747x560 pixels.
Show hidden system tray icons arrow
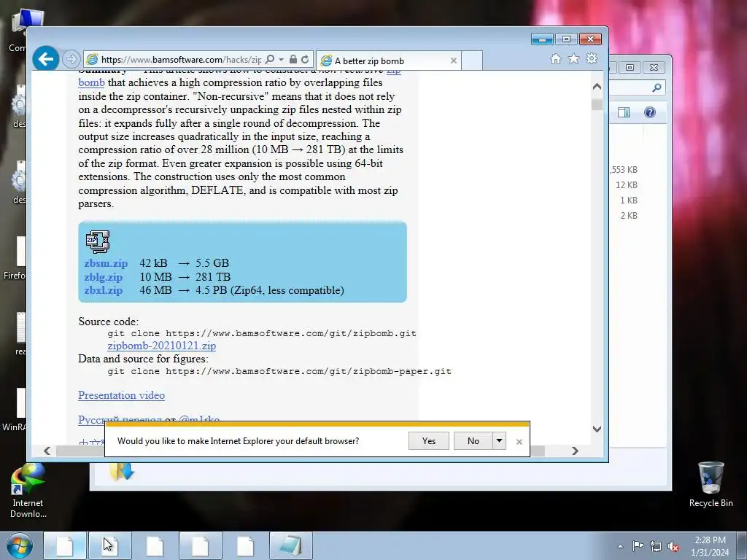(620, 545)
